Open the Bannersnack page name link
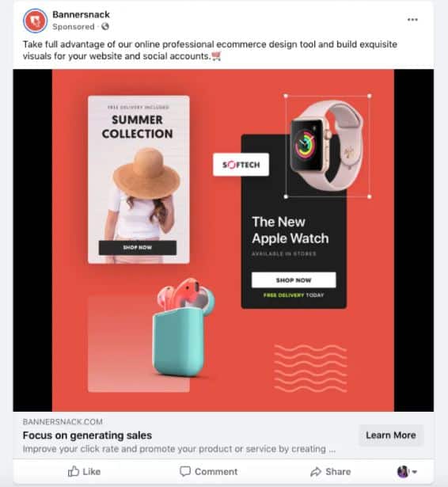Viewport: 448px width, 487px height. pyautogui.click(x=81, y=14)
